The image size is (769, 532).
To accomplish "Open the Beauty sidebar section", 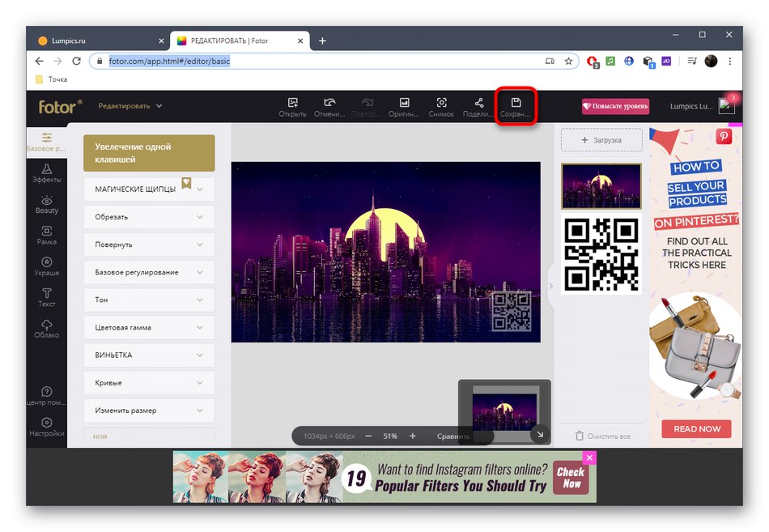I will point(47,205).
